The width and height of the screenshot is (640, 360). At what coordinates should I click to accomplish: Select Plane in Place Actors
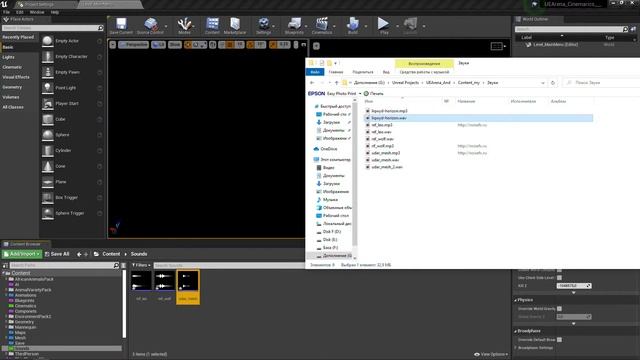coord(72,182)
